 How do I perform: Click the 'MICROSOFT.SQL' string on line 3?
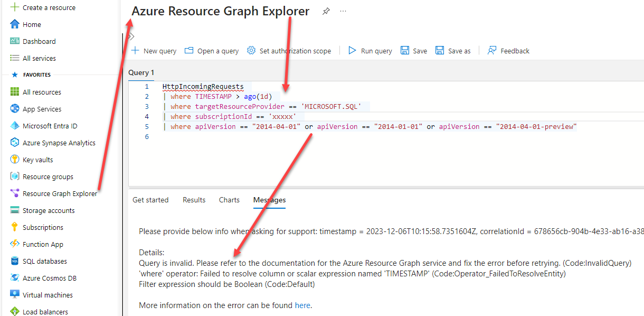[331, 107]
